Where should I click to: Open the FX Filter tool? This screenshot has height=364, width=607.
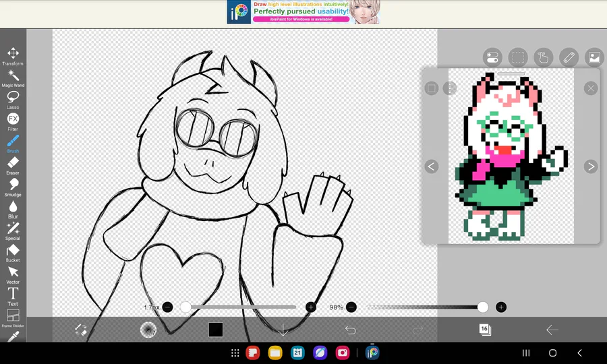[13, 122]
